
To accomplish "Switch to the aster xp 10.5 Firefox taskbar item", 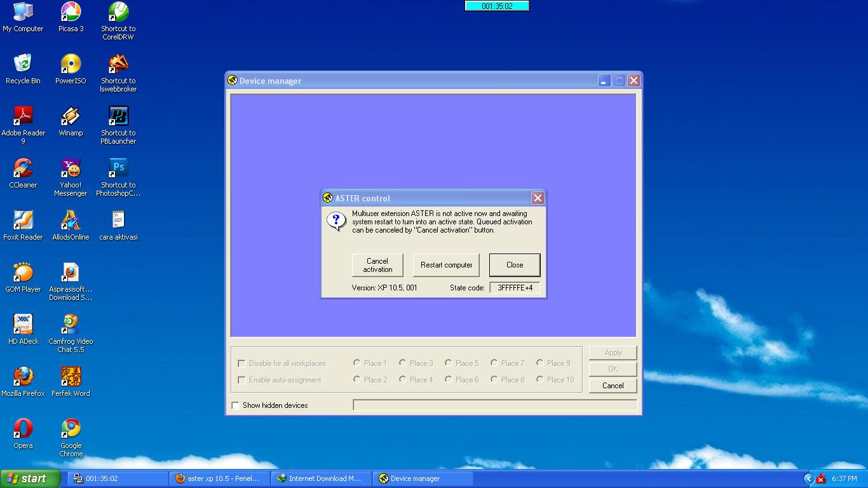I will point(220,478).
